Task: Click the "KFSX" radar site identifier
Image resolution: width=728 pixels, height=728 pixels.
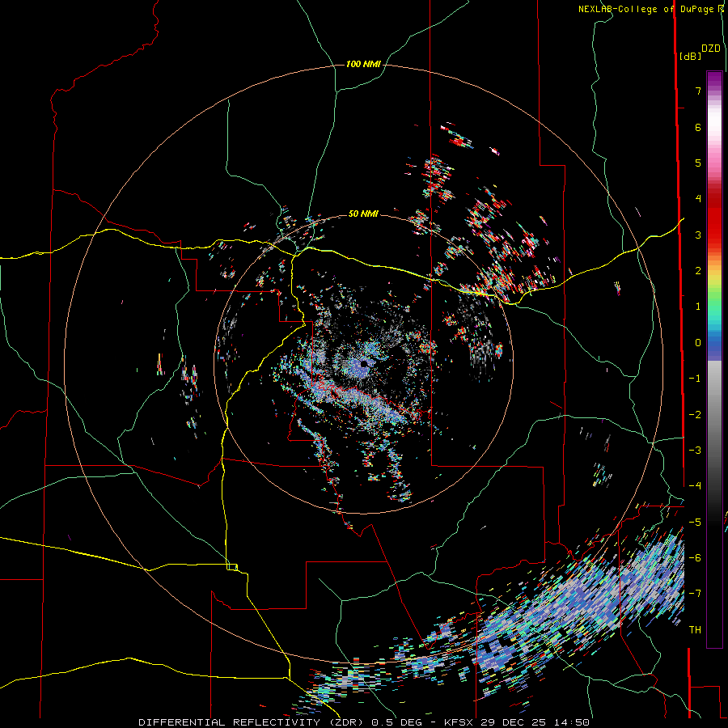Action: click(x=459, y=722)
